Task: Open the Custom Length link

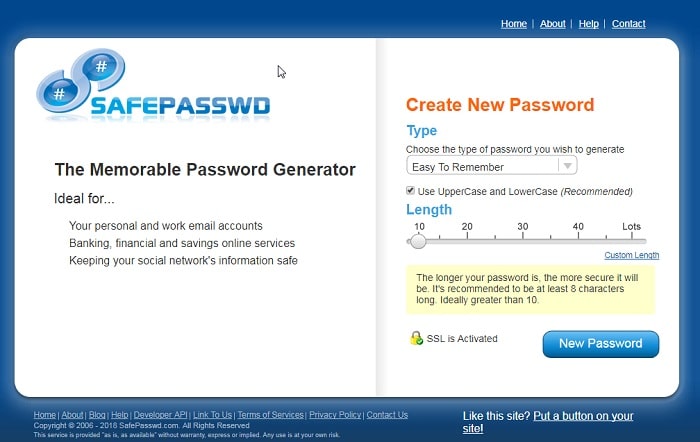Action: point(631,255)
